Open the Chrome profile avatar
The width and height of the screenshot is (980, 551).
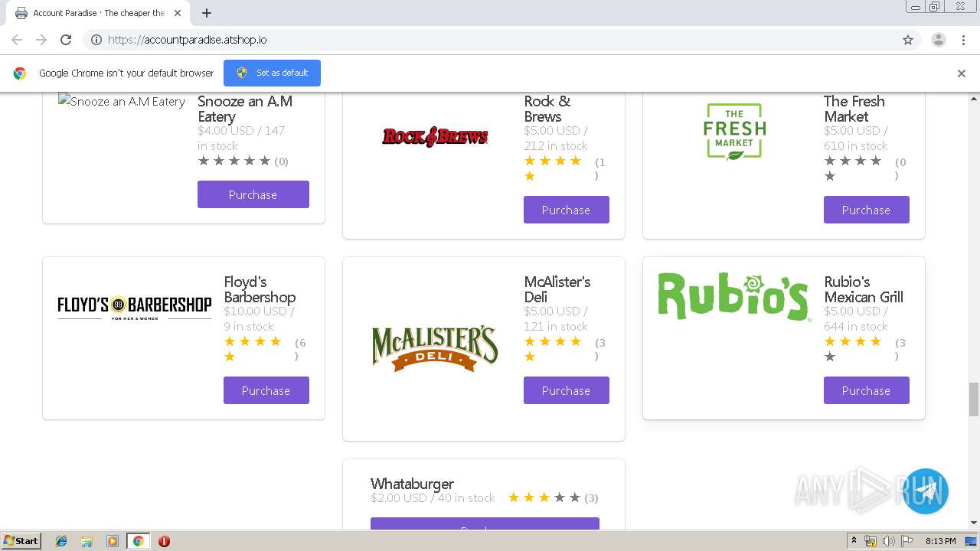tap(938, 40)
